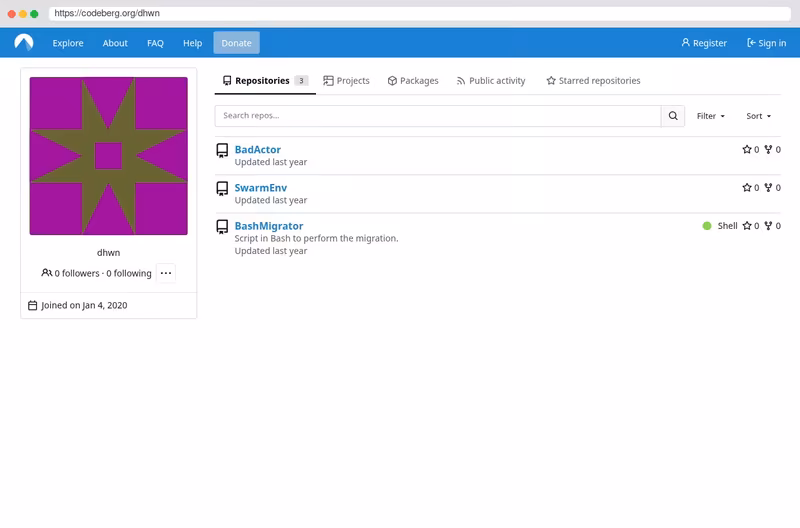Open the SwarmEnv repository link
Image resolution: width=800 pixels, height=528 pixels.
click(x=261, y=188)
